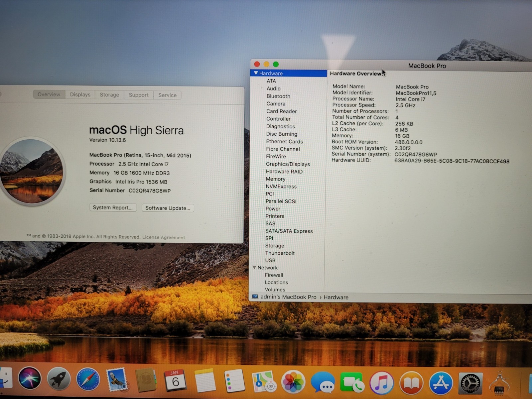Open FaceTime green camera icon
The height and width of the screenshot is (399, 532).
pyautogui.click(x=352, y=383)
